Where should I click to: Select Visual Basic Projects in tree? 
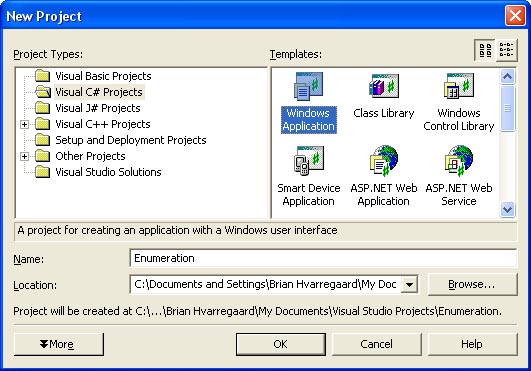click(x=103, y=76)
